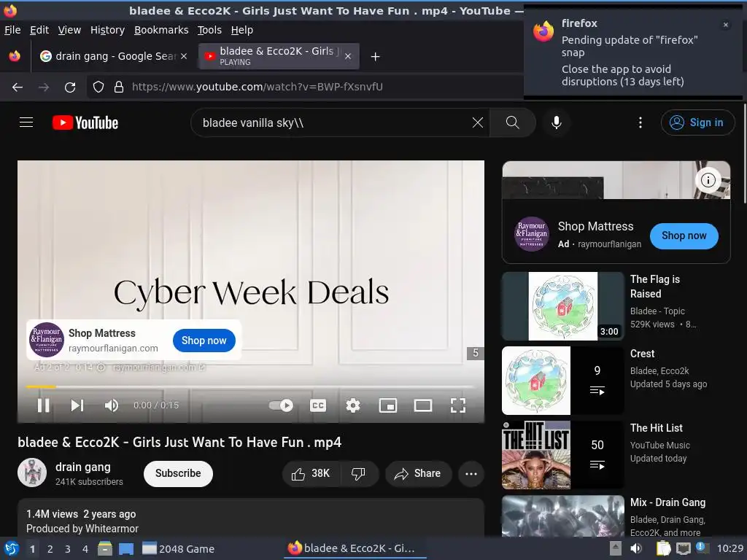
Task: Open YouTube settings three-dot menu
Action: [640, 122]
